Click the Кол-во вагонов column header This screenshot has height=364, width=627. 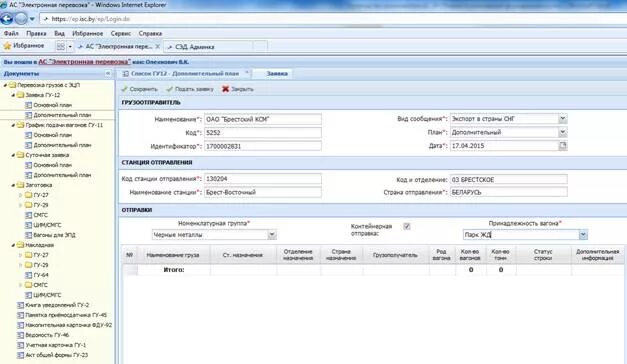[x=470, y=255]
